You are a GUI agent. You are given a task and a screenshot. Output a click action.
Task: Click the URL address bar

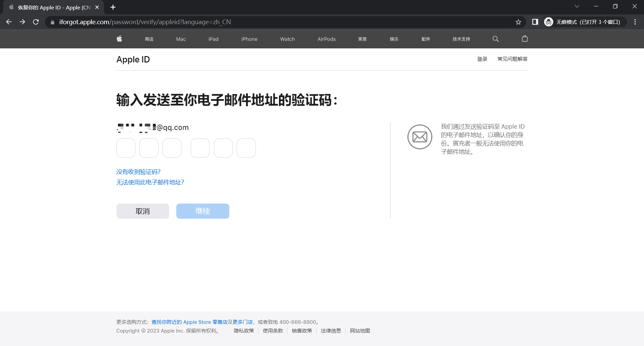pyautogui.click(x=285, y=22)
